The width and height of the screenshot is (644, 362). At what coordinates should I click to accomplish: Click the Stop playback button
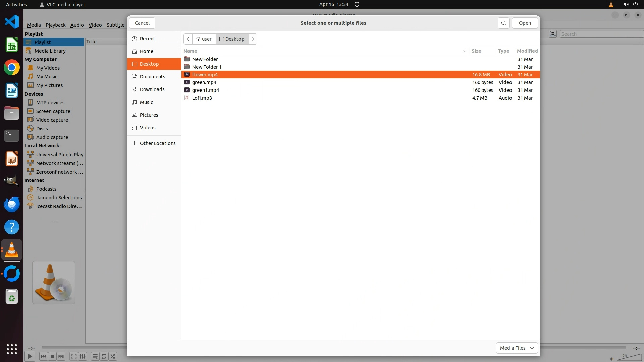[x=52, y=356]
